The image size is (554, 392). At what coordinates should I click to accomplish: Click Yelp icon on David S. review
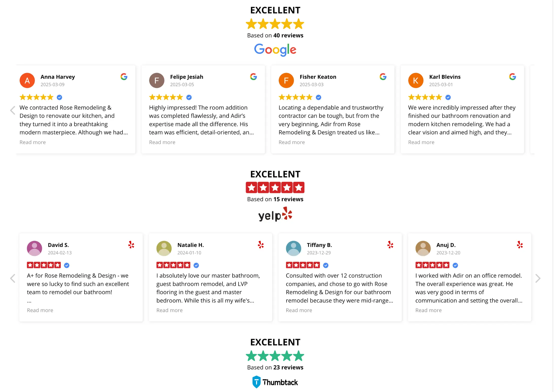tap(131, 245)
